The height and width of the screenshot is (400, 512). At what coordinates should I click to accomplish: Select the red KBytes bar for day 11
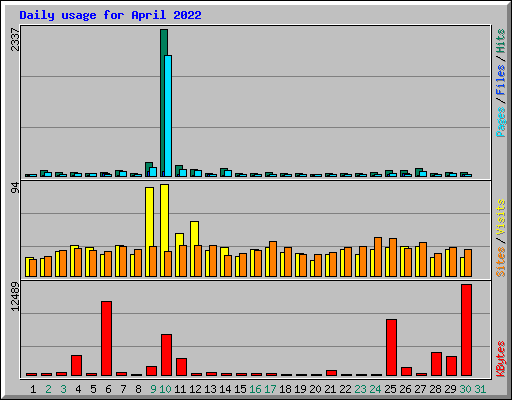pos(182,367)
